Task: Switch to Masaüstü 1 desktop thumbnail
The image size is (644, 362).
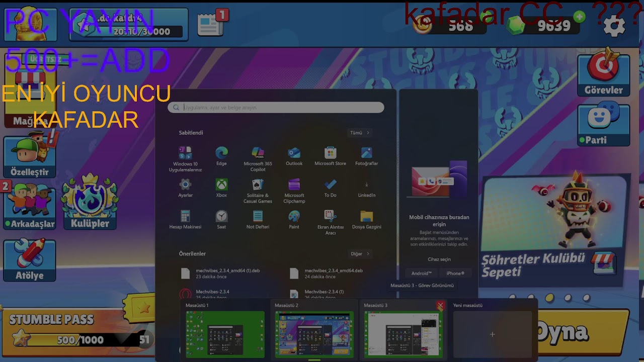Action: tap(225, 334)
